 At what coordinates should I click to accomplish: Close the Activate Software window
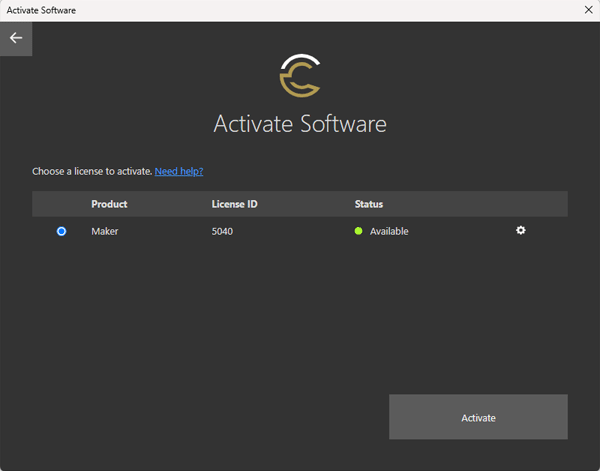tap(589, 10)
